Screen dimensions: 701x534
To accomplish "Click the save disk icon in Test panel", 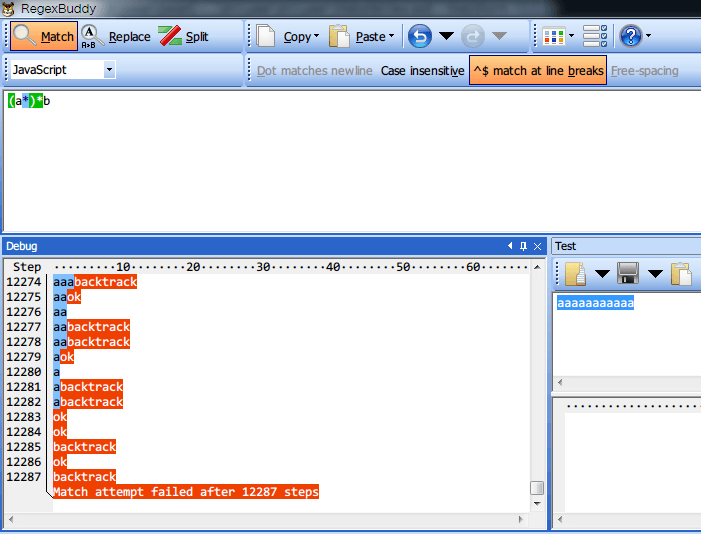I will pos(628,273).
